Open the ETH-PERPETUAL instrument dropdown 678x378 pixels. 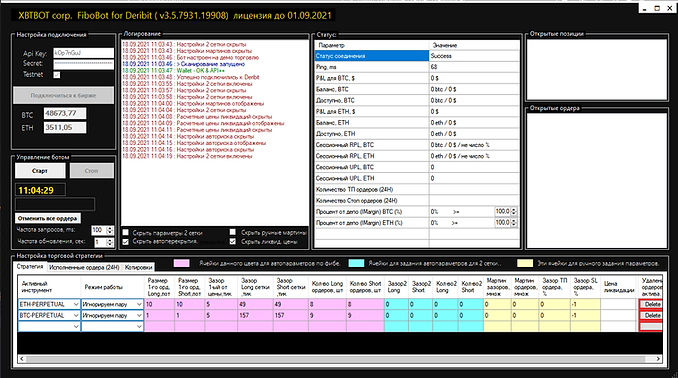coord(76,304)
